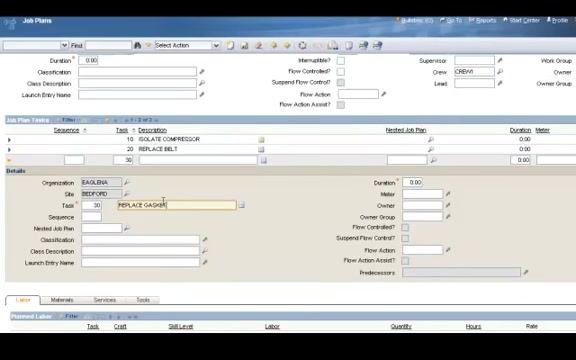Viewport: 576px width, 360px height.
Task: Click long description icon for ISOLATE COMPRESSOR row
Action: coord(261,140)
